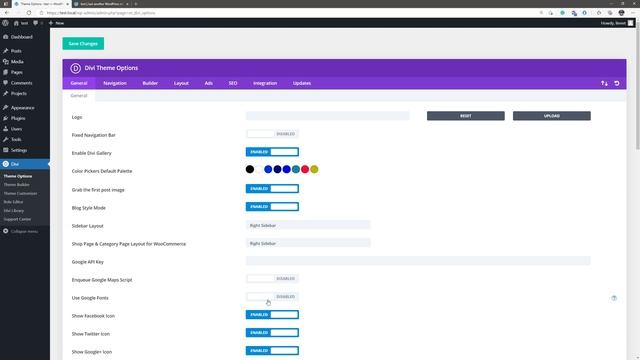
Task: Select the General main tab
Action: point(79,83)
